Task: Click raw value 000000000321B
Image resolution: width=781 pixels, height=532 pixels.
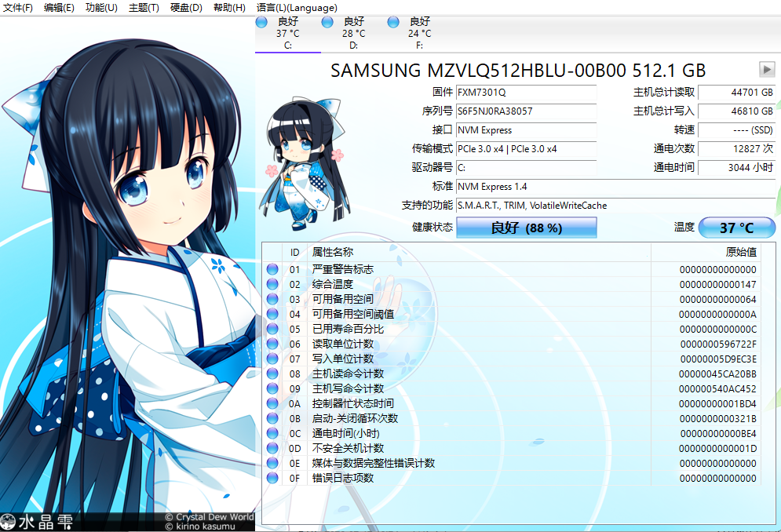Action: pos(717,418)
